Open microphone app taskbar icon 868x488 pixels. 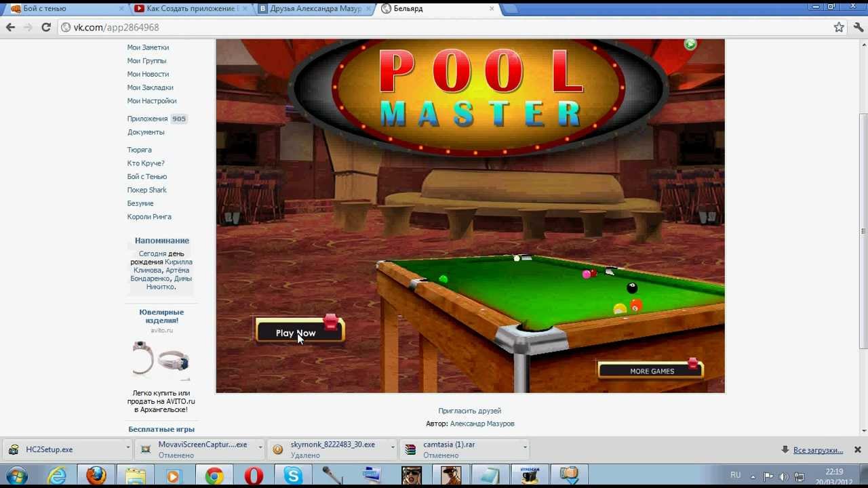coord(332,476)
